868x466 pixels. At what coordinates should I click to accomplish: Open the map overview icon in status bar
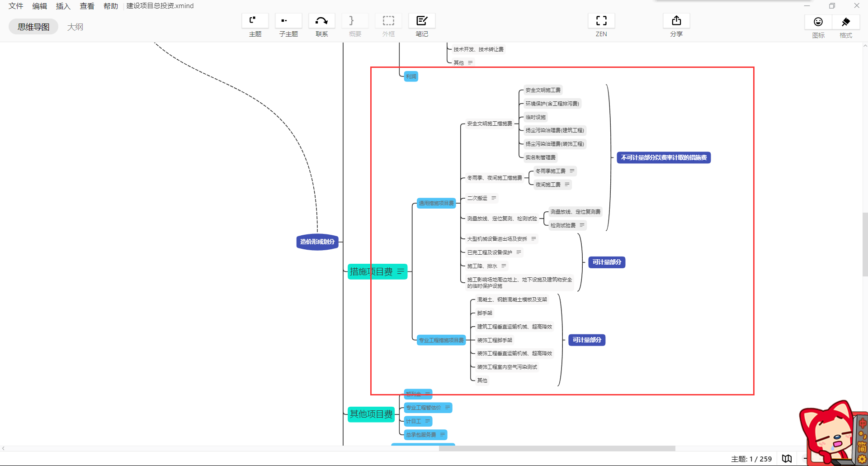coord(787,458)
